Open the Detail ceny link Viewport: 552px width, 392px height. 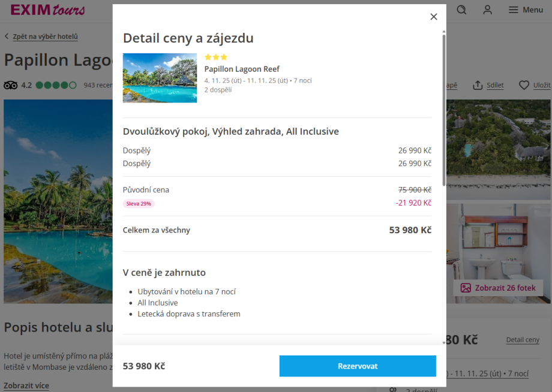(523, 340)
